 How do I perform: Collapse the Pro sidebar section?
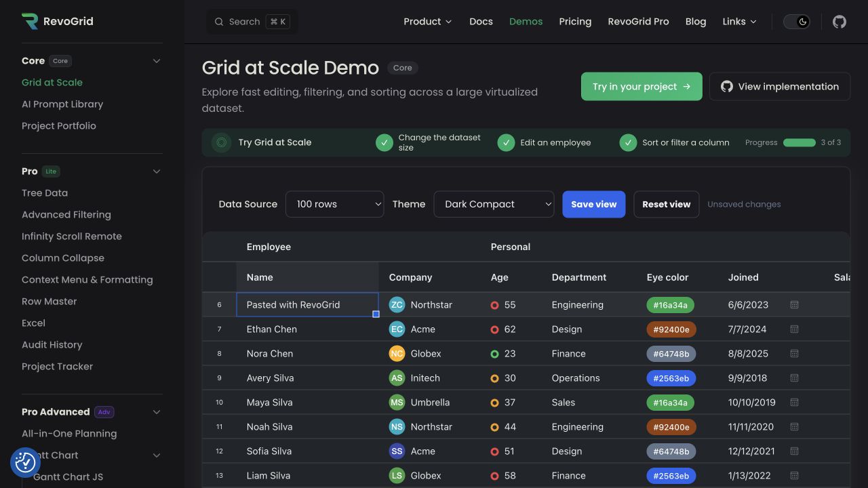157,171
